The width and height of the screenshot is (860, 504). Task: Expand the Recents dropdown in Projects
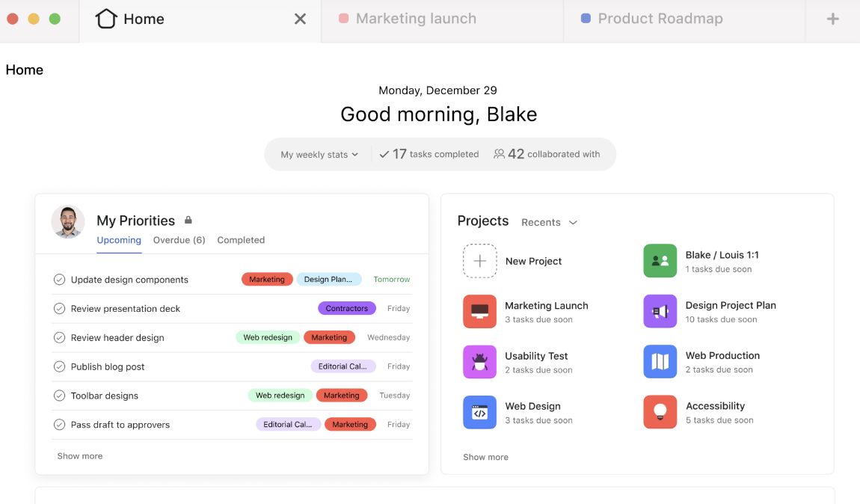[550, 222]
